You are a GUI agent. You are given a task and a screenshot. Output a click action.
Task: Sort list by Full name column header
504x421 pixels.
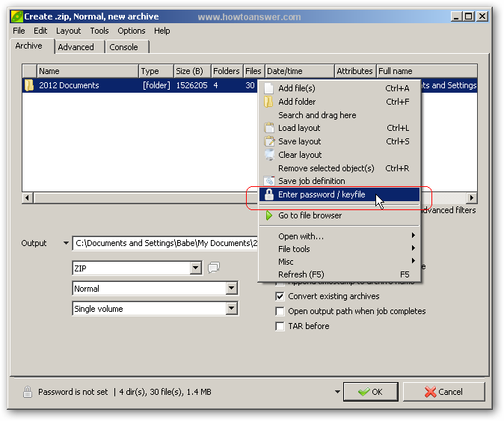[x=426, y=71]
